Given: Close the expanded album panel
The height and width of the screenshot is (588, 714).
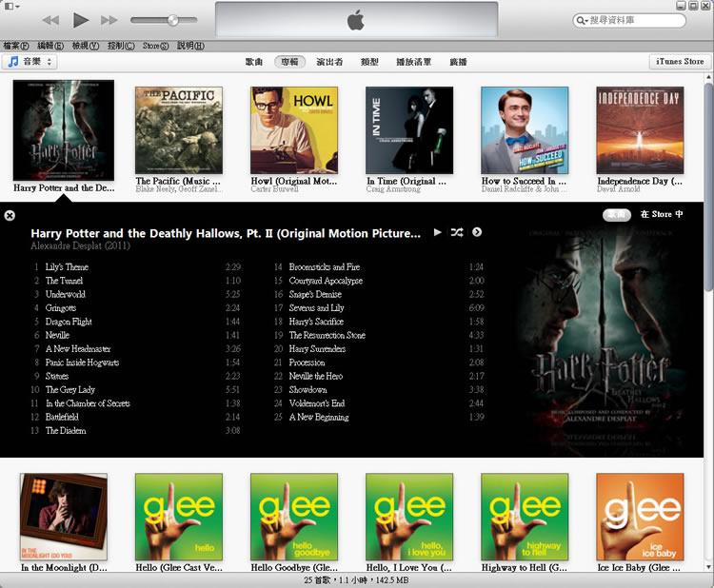Looking at the screenshot, I should point(10,215).
